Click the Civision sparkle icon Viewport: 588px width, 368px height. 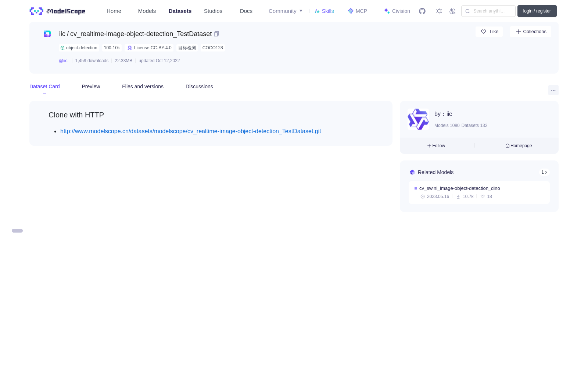[387, 11]
